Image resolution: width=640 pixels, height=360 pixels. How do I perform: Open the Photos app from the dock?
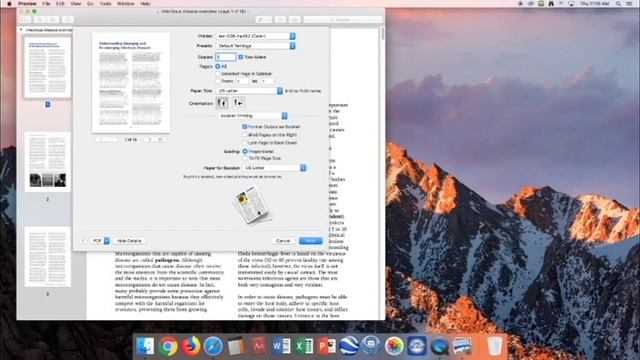point(394,346)
